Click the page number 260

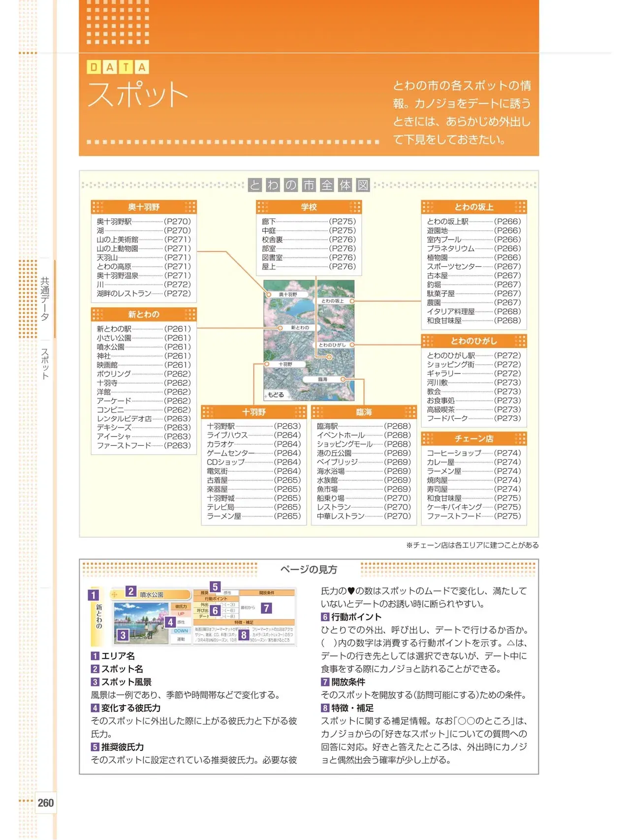click(x=46, y=803)
